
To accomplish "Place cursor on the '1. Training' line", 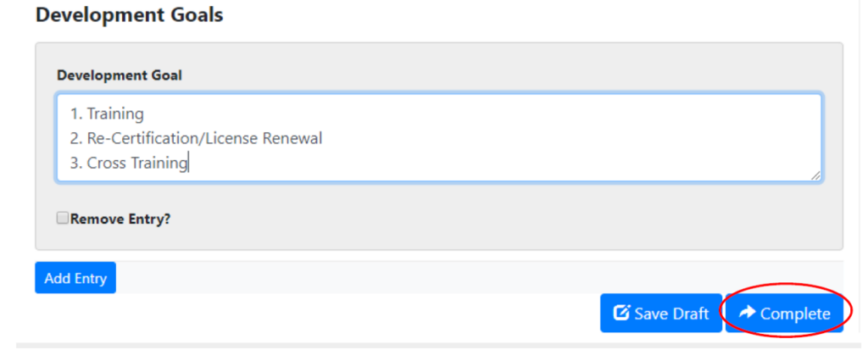I will pos(115,114).
